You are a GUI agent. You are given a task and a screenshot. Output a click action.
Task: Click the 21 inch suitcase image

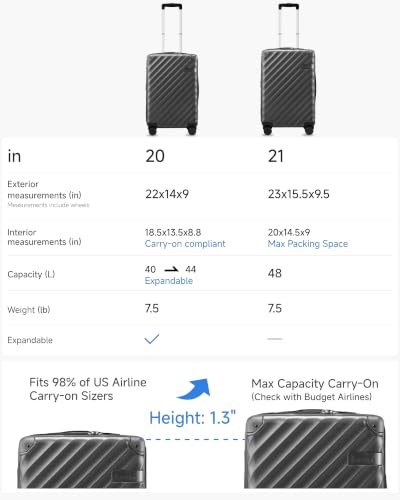288,69
